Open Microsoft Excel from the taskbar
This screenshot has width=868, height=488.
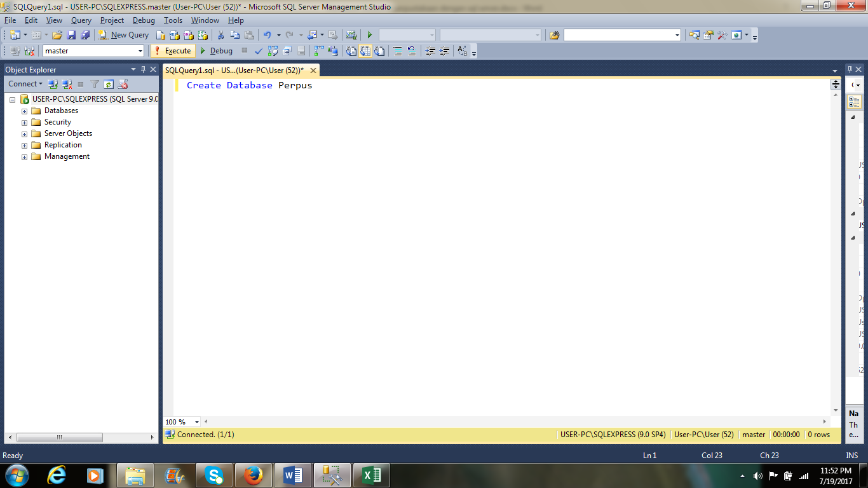[x=372, y=475]
